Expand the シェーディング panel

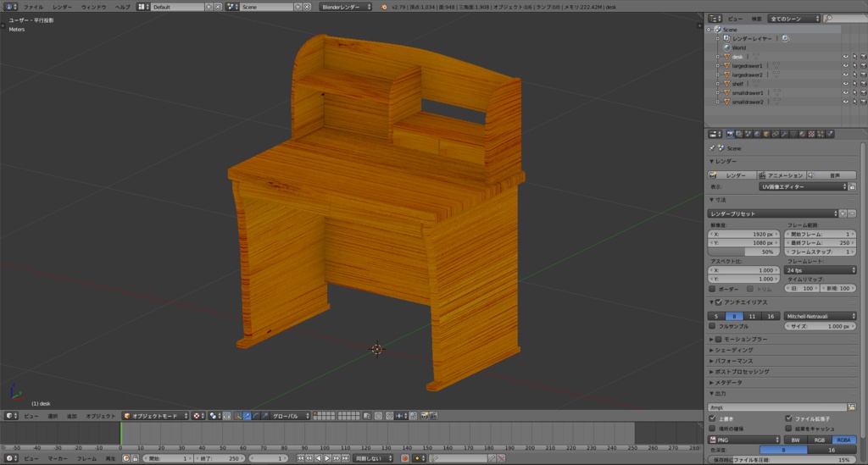tap(733, 349)
